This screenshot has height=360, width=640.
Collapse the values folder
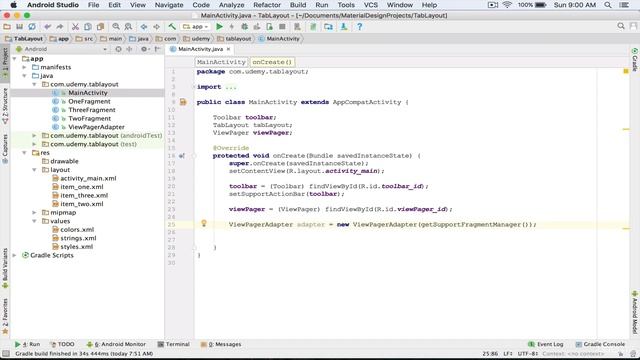35,221
